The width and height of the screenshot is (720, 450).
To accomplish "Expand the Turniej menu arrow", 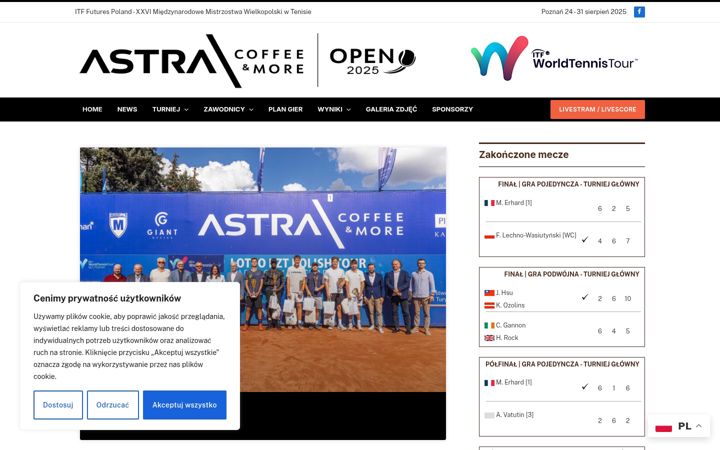I will coord(186,110).
